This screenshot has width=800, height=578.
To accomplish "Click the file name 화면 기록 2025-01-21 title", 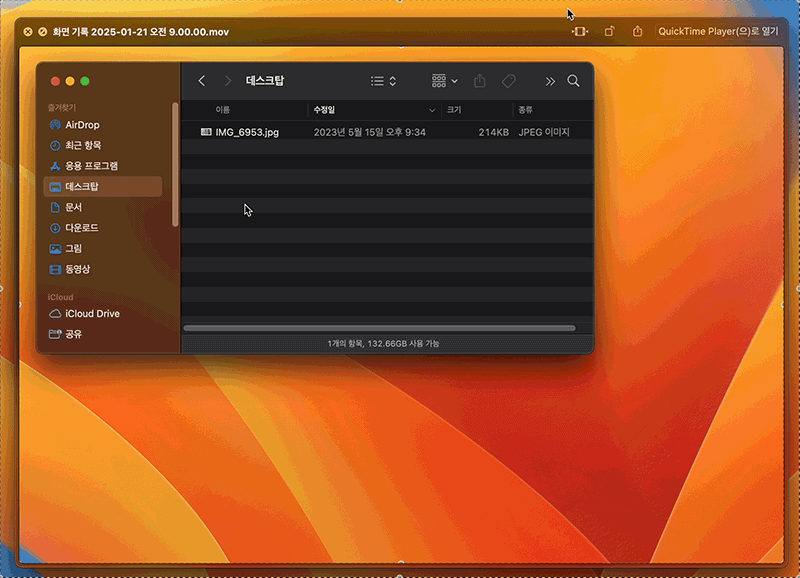I will (141, 32).
